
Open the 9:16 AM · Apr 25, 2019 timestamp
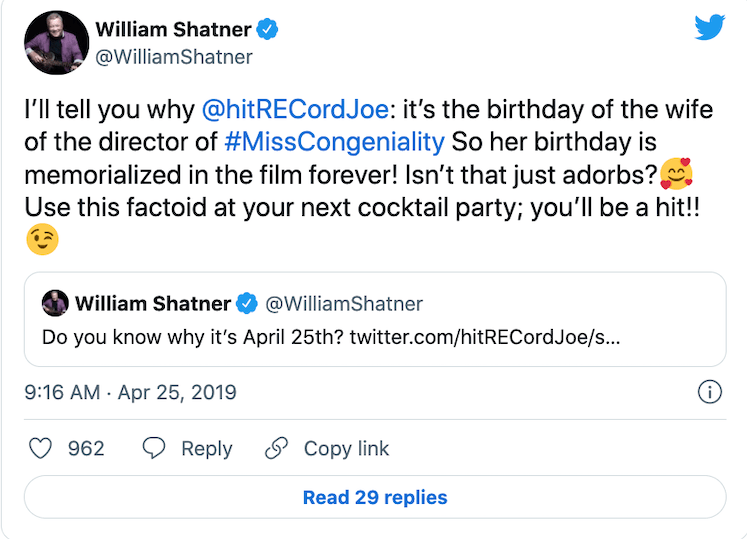coord(130,392)
